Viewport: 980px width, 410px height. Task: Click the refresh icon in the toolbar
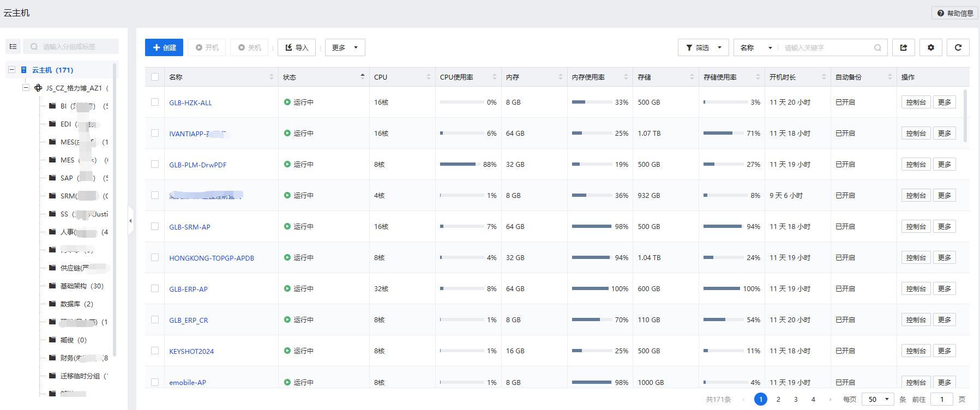click(958, 47)
